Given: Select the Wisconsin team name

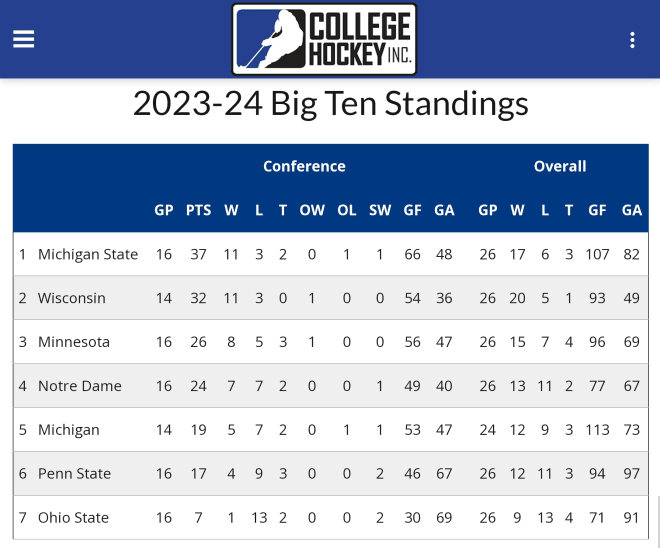Looking at the screenshot, I should click(72, 298).
